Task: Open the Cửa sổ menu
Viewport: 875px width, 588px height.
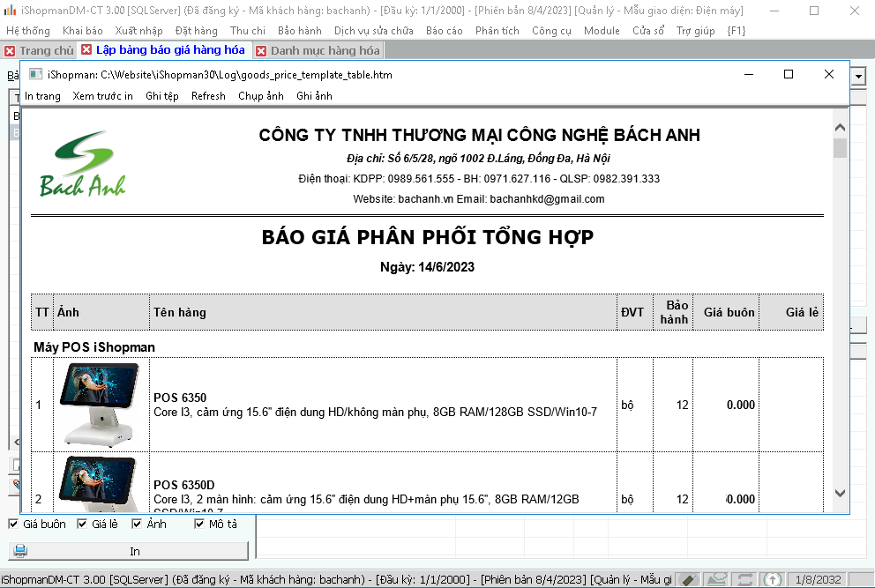Action: pyautogui.click(x=648, y=31)
